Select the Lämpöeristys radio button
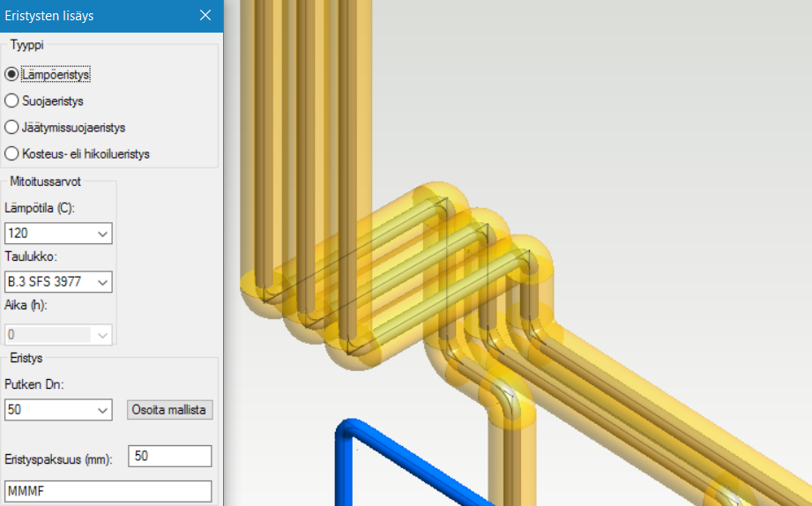The image size is (812, 506). [x=11, y=75]
